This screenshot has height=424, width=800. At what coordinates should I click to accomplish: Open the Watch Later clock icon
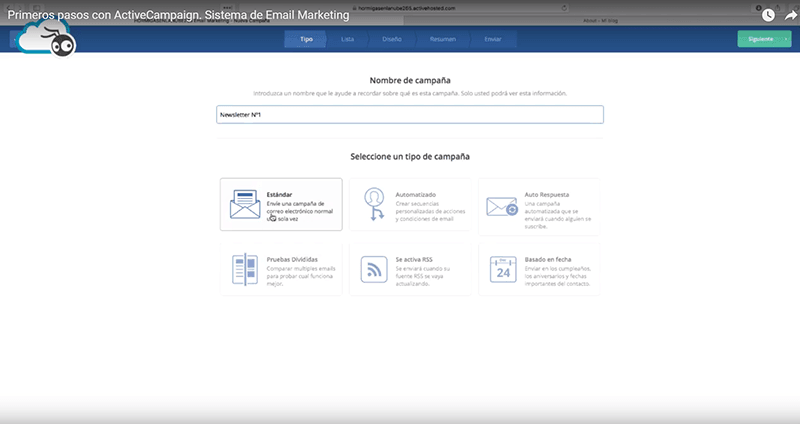[768, 15]
